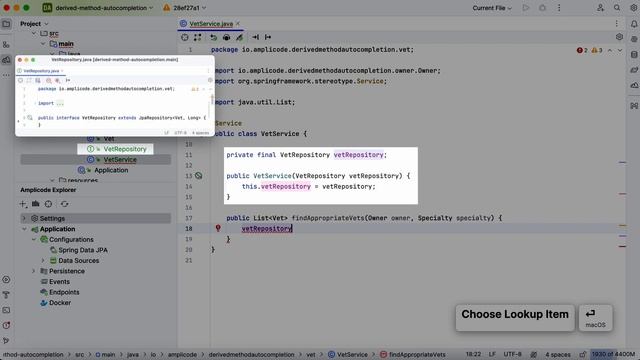Open the Project tool window folder icon
Viewport: 640px width, 360px height.
coord(6,24)
